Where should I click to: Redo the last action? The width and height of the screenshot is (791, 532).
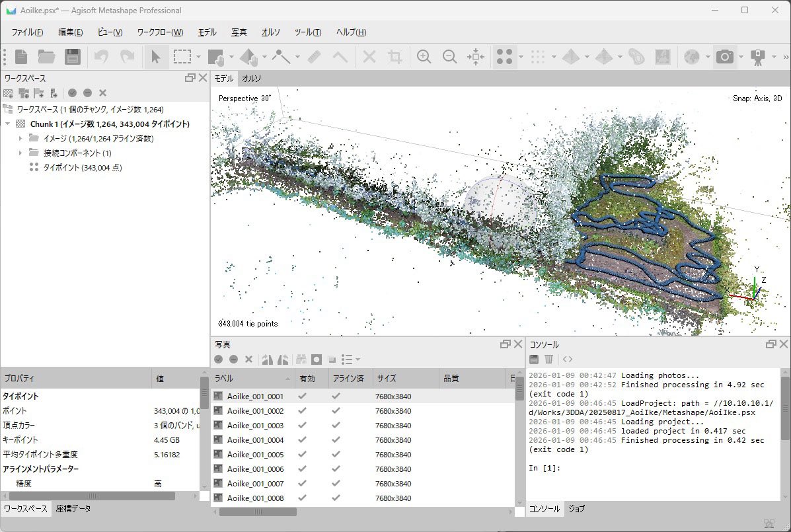click(127, 56)
